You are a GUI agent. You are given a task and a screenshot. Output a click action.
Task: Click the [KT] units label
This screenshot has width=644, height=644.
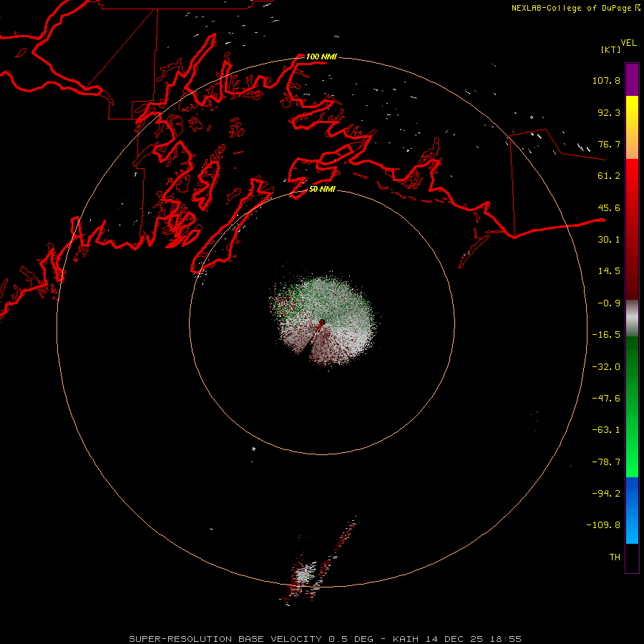(x=610, y=49)
